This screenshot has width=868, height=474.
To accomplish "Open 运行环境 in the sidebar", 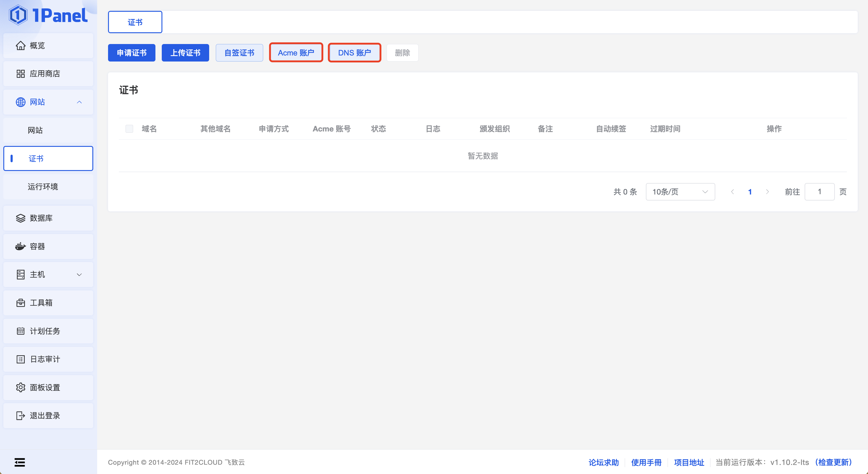I will tap(48, 187).
